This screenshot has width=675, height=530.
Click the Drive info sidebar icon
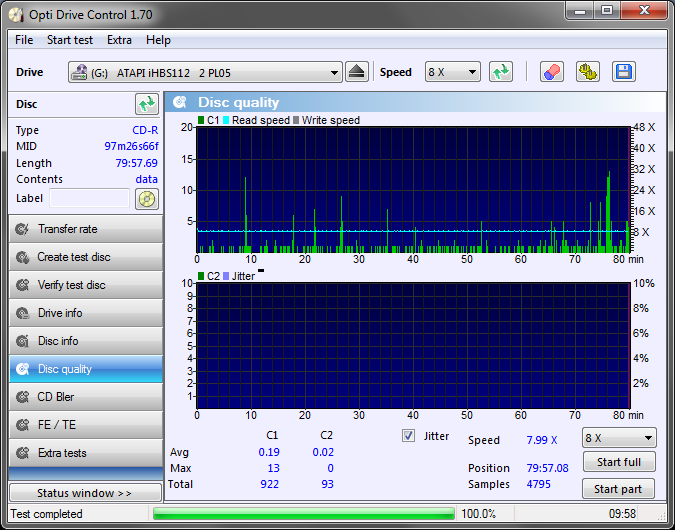coord(22,313)
